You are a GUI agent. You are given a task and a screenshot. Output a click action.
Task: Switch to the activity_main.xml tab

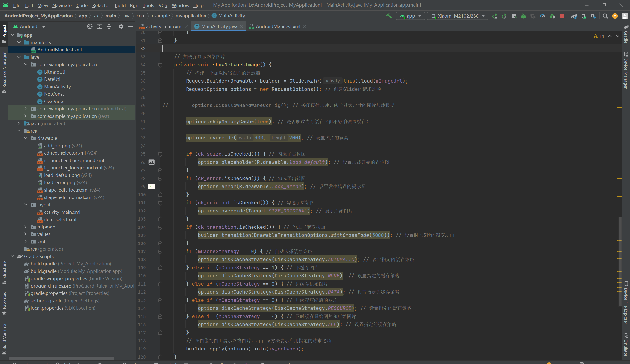tap(164, 26)
